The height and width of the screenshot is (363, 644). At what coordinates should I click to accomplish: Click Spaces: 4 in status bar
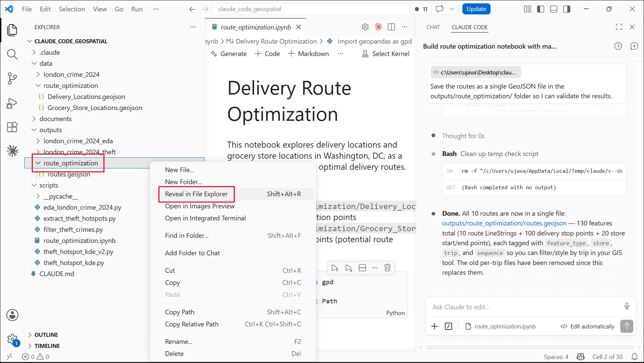pyautogui.click(x=556, y=357)
